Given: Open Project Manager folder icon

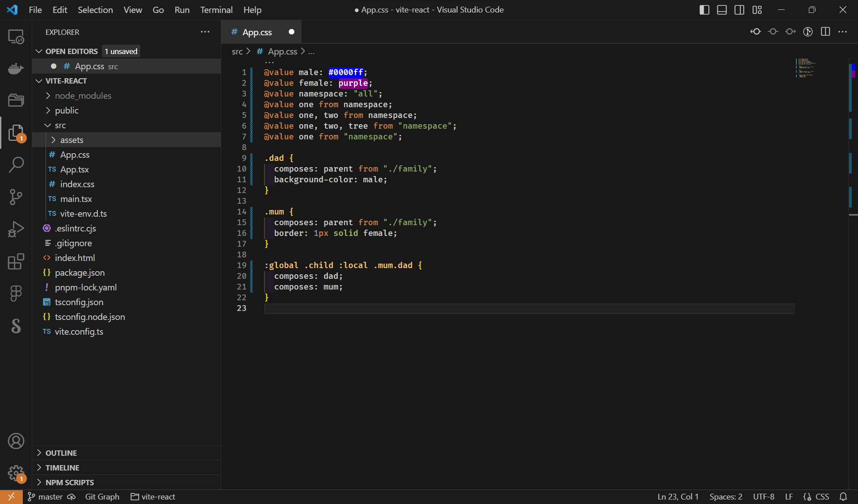Looking at the screenshot, I should (16, 100).
